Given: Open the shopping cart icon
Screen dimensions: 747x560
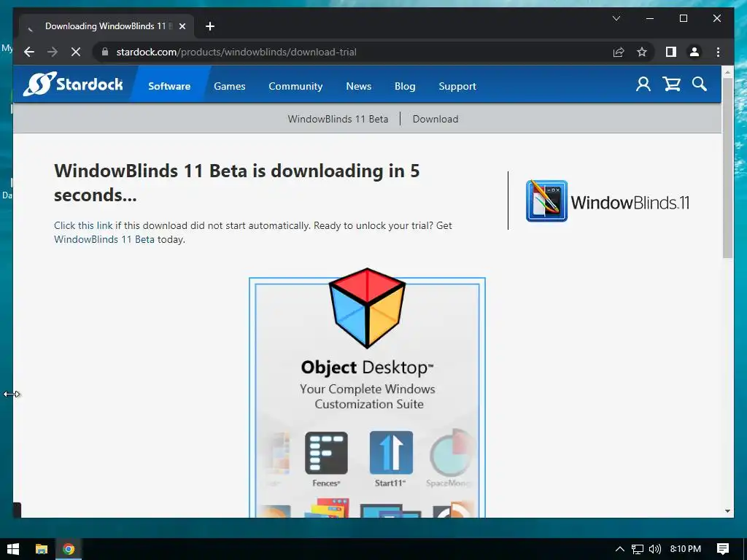Looking at the screenshot, I should (671, 85).
